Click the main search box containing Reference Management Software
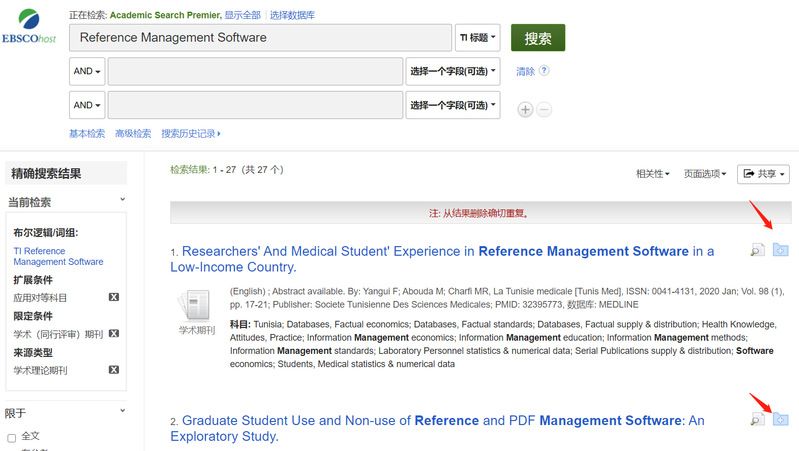Image resolution: width=799 pixels, height=451 pixels. tap(260, 38)
